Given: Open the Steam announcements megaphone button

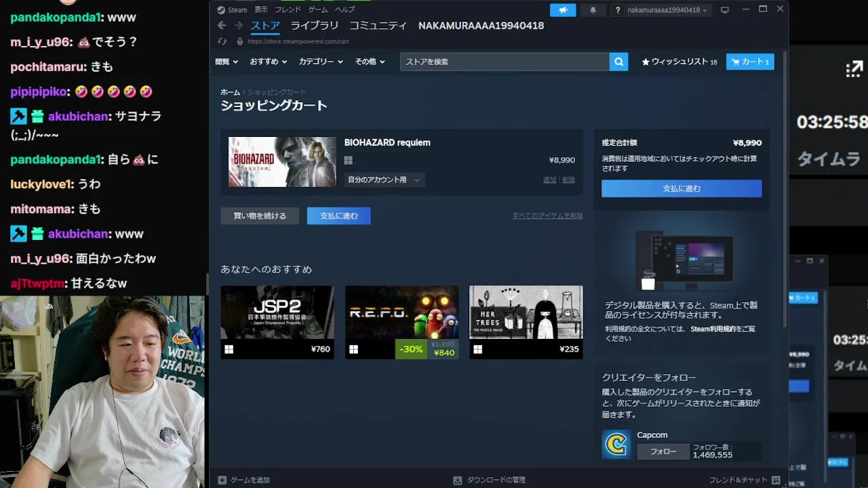Looking at the screenshot, I should (563, 10).
